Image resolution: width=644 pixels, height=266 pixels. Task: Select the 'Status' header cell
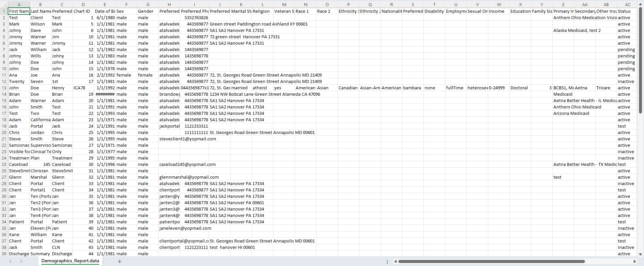(628, 11)
